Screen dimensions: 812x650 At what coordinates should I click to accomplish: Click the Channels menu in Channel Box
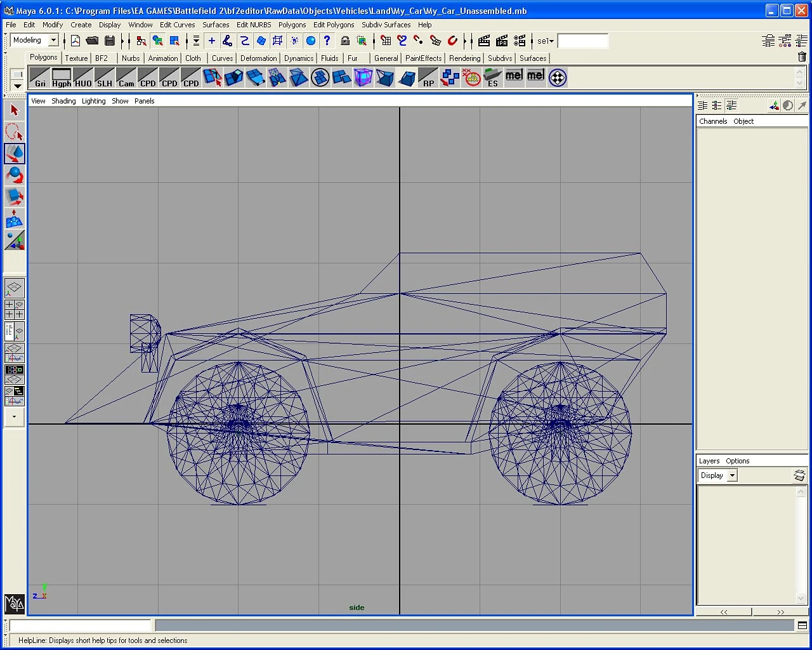(x=712, y=121)
